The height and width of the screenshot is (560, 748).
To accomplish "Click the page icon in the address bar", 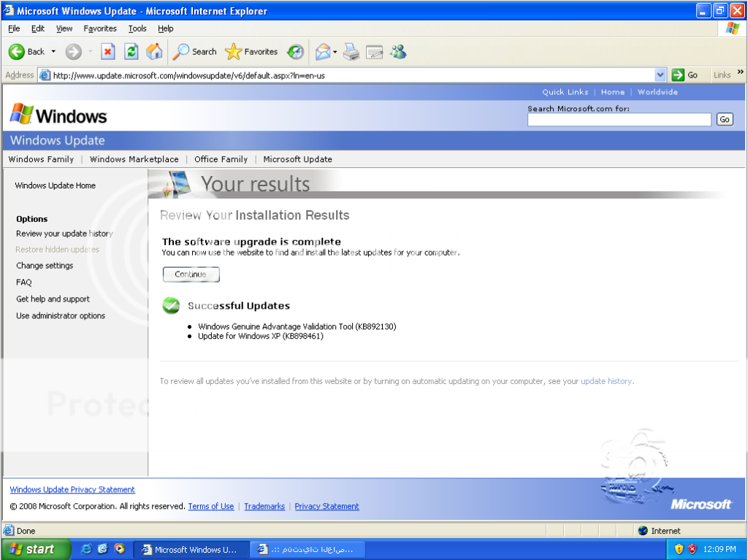I will (45, 75).
